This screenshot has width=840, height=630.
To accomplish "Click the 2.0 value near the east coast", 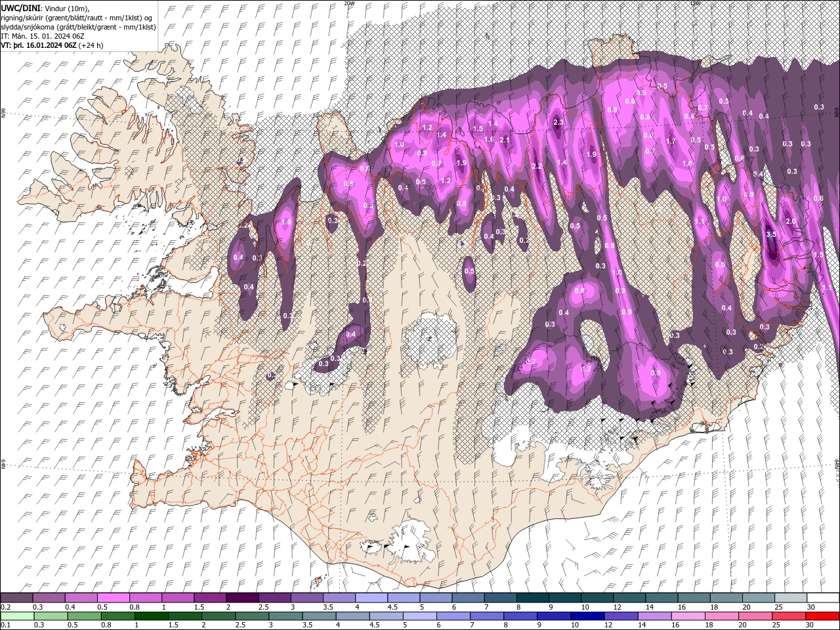I will click(791, 222).
